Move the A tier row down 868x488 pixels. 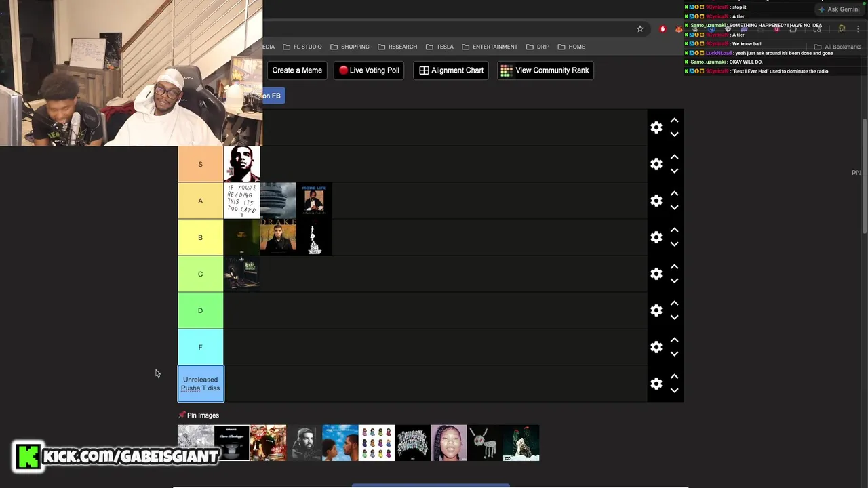click(x=674, y=207)
